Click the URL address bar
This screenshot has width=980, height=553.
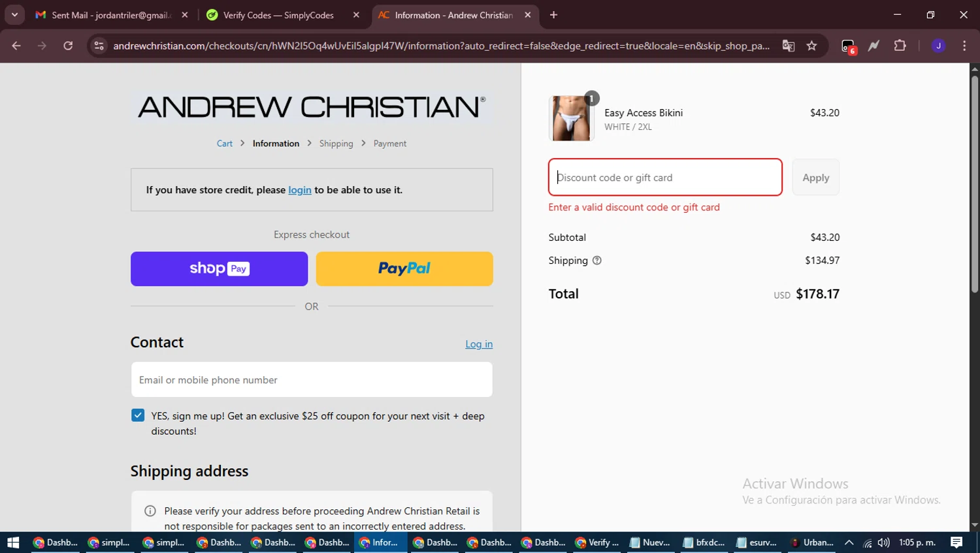pyautogui.click(x=441, y=46)
